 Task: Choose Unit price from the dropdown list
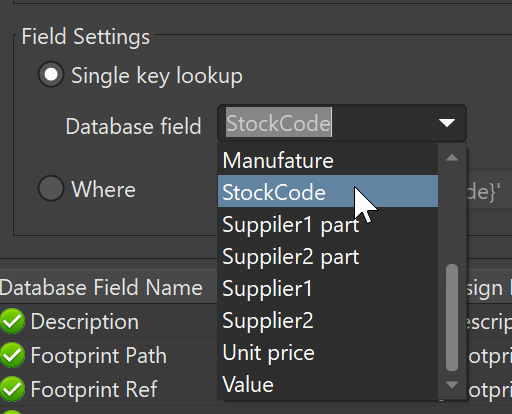(328, 352)
